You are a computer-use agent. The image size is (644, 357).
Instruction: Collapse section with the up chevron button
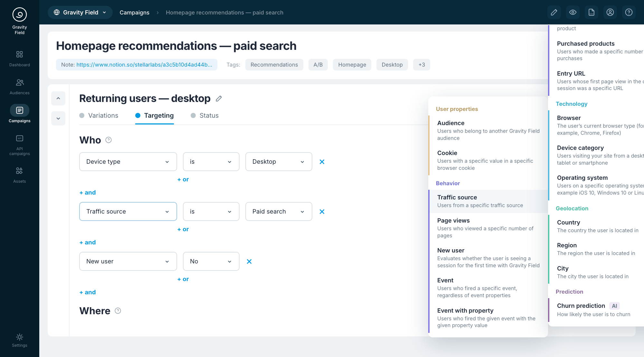[x=58, y=98]
